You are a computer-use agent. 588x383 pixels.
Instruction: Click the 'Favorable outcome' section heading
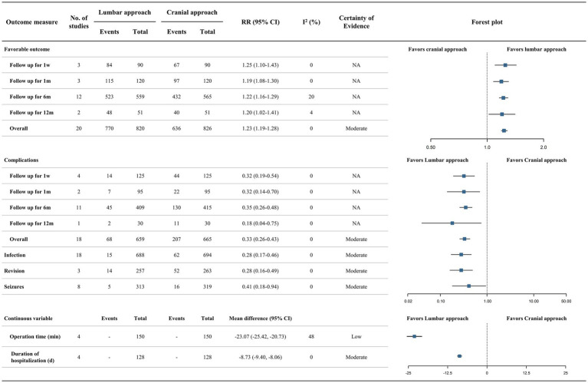point(27,49)
